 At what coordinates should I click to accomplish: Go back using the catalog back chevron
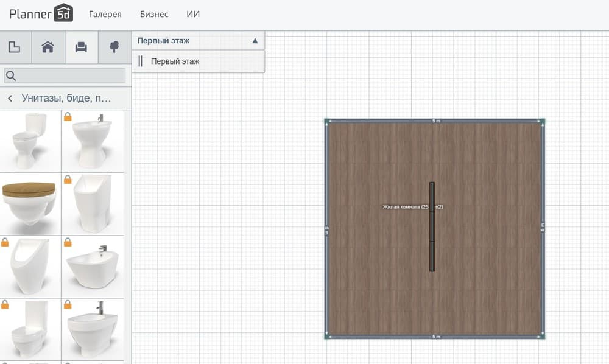click(10, 98)
